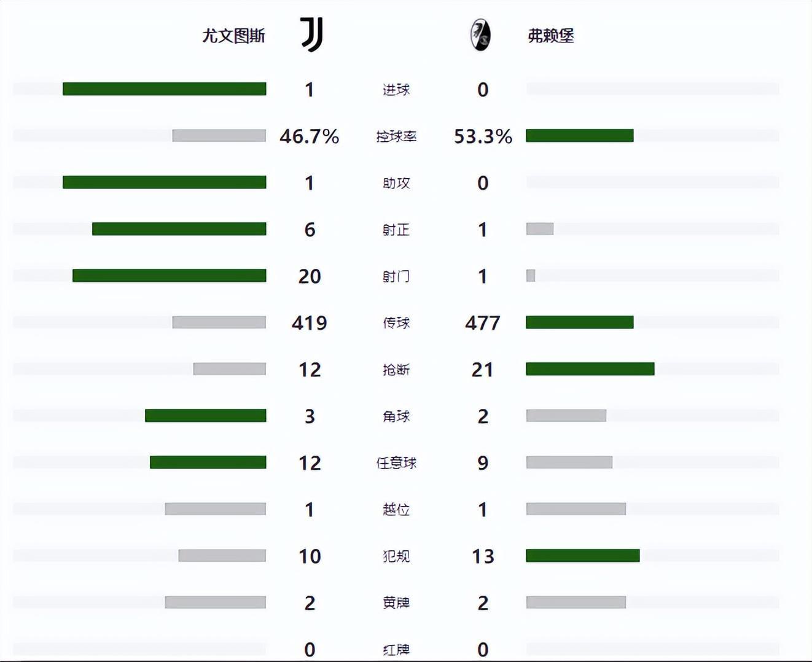Click the 419 passes number
The height and width of the screenshot is (662, 812).
[x=310, y=323]
